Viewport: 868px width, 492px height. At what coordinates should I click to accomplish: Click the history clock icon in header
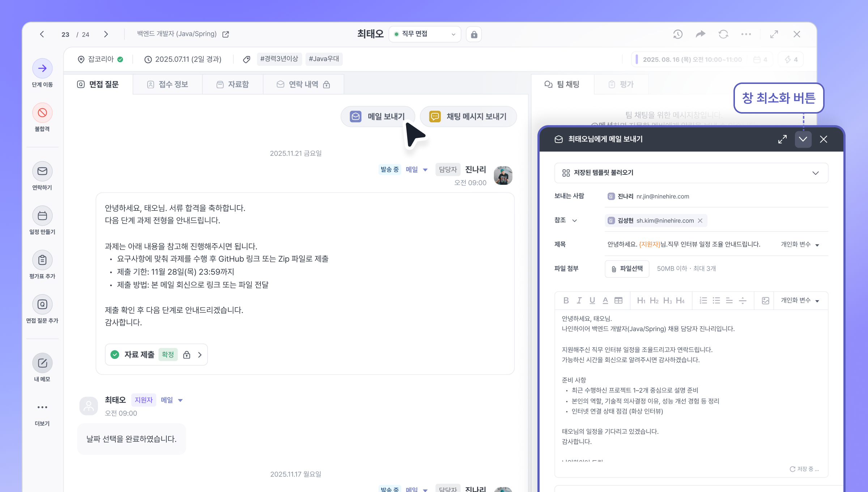678,34
